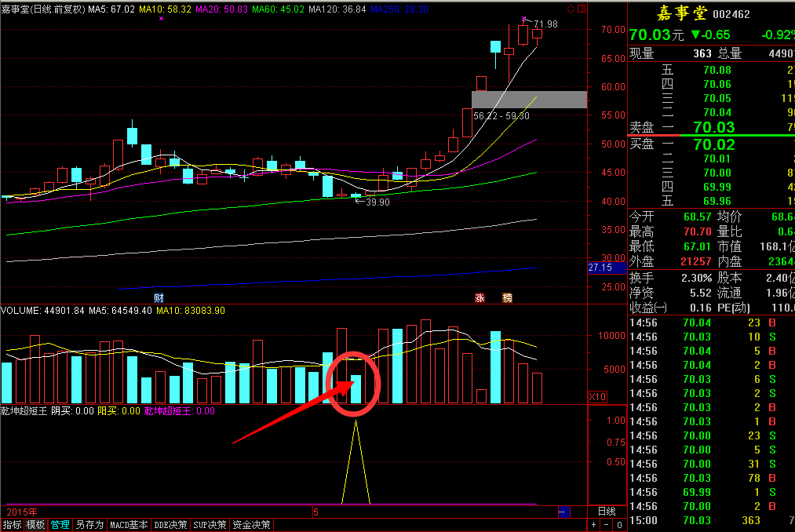Click the split-window icon at chart top
The height and width of the screenshot is (532, 795).
(582, 9)
